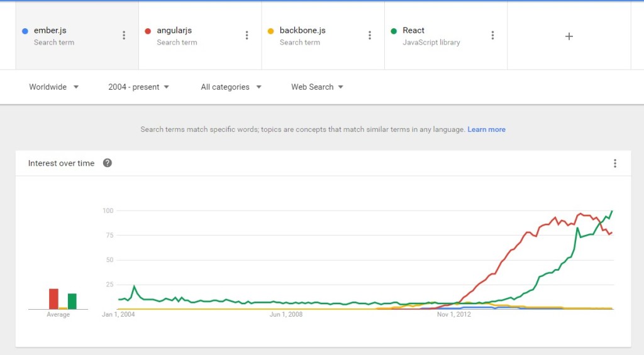Click the 25 value on the y-axis

click(109, 285)
